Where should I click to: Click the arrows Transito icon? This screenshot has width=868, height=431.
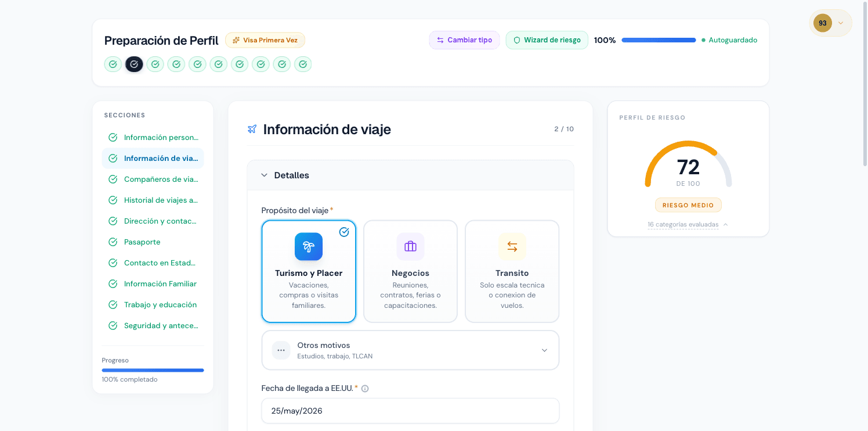(512, 247)
